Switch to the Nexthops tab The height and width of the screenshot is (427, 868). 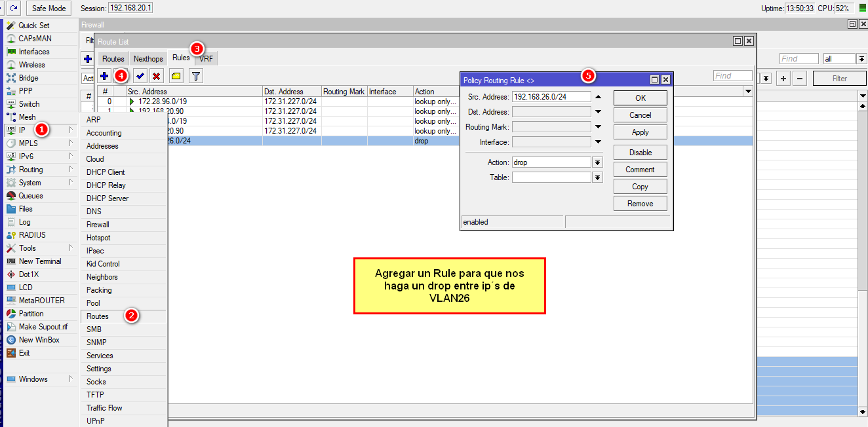(148, 59)
